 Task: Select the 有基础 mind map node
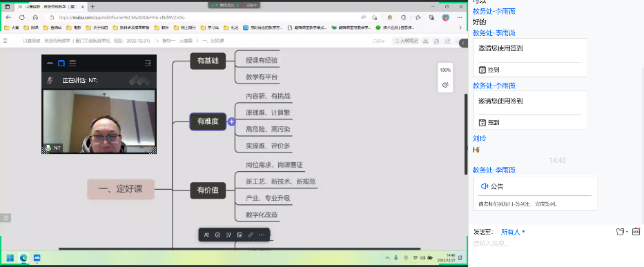point(208,61)
